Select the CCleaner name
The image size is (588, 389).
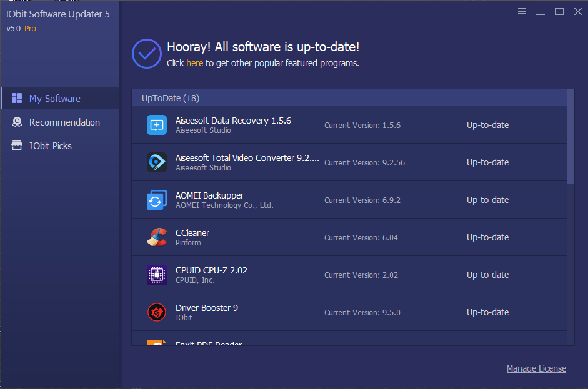click(192, 233)
